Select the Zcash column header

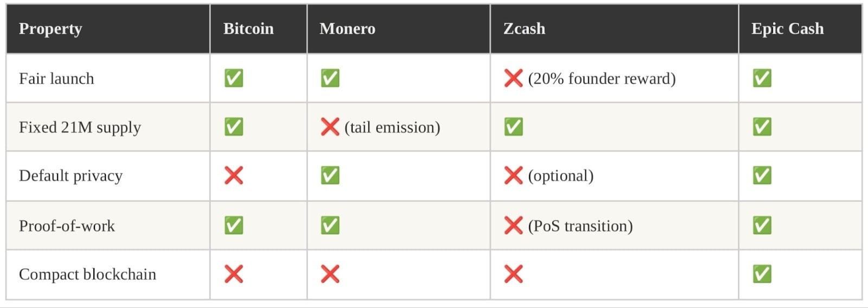(x=524, y=29)
